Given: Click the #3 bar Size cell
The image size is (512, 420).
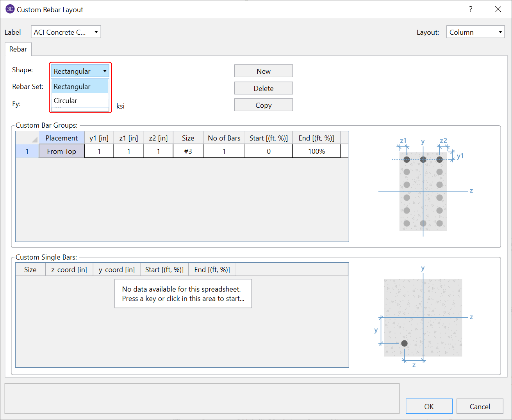Looking at the screenshot, I should click(x=188, y=151).
